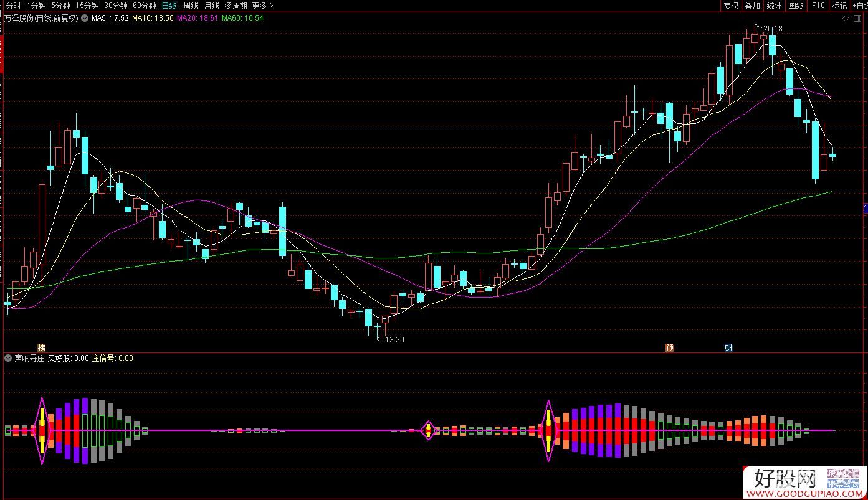Click the last candlestick on the chart
The image size is (868, 500).
tap(832, 155)
